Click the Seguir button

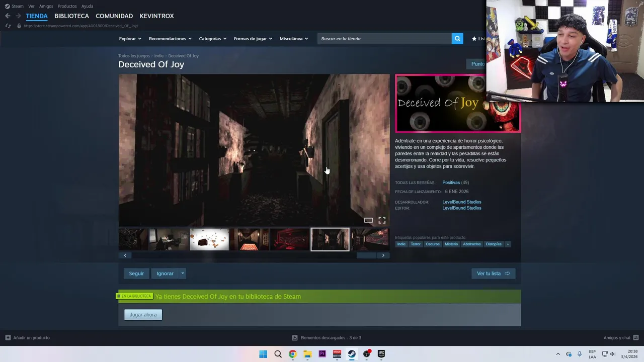(x=136, y=274)
